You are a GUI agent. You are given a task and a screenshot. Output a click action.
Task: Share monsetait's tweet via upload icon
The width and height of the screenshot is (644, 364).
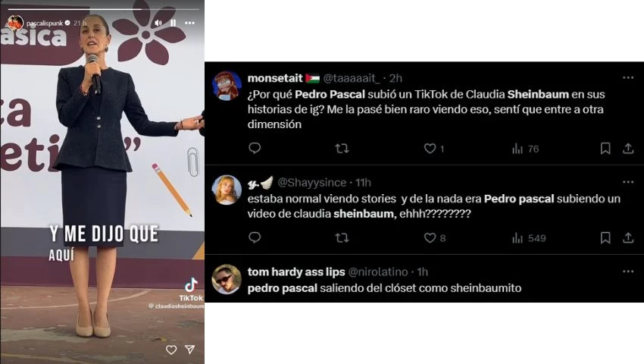pos(628,148)
